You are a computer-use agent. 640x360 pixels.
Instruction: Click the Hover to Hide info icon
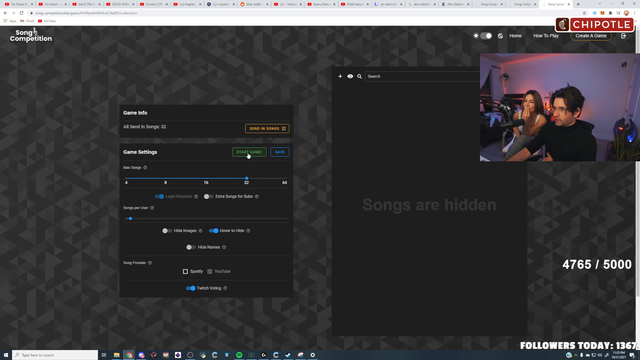coord(248,231)
